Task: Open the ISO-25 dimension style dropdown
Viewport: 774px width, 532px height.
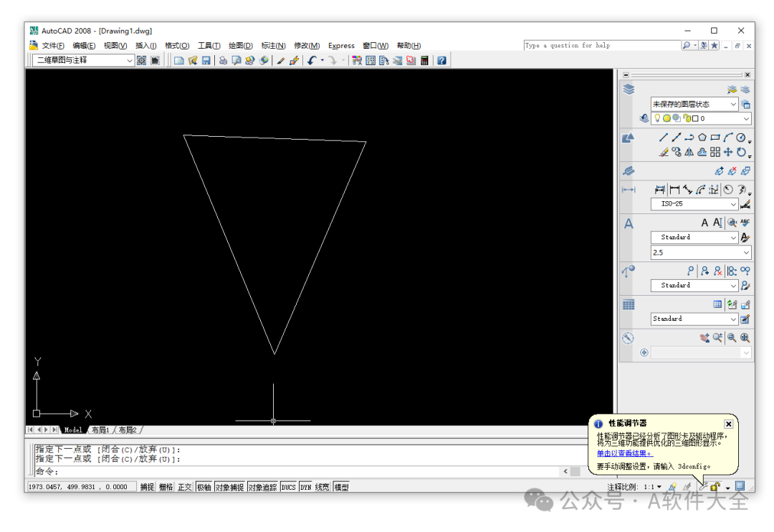Action: click(694, 203)
